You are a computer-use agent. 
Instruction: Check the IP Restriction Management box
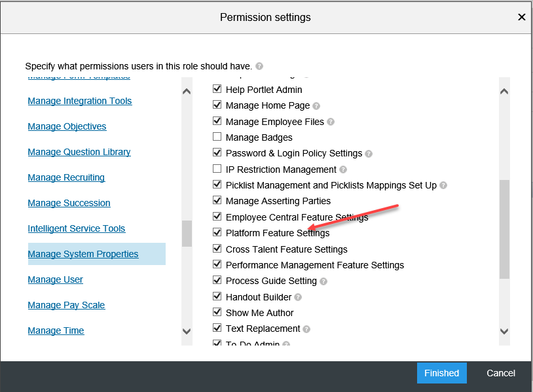point(217,168)
